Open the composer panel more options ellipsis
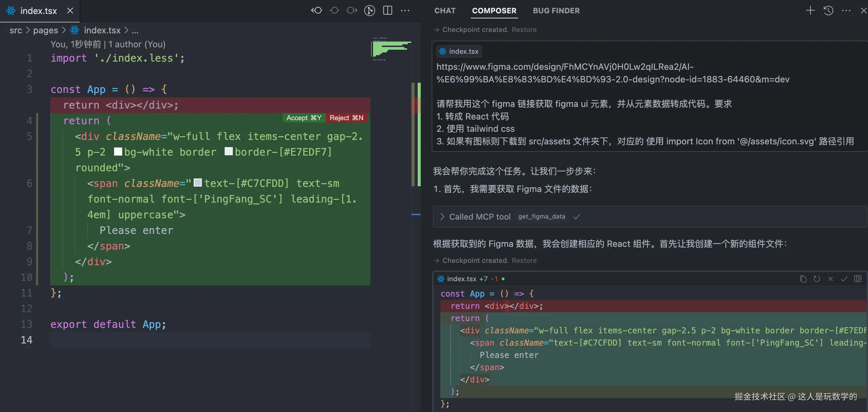 pyautogui.click(x=846, y=11)
